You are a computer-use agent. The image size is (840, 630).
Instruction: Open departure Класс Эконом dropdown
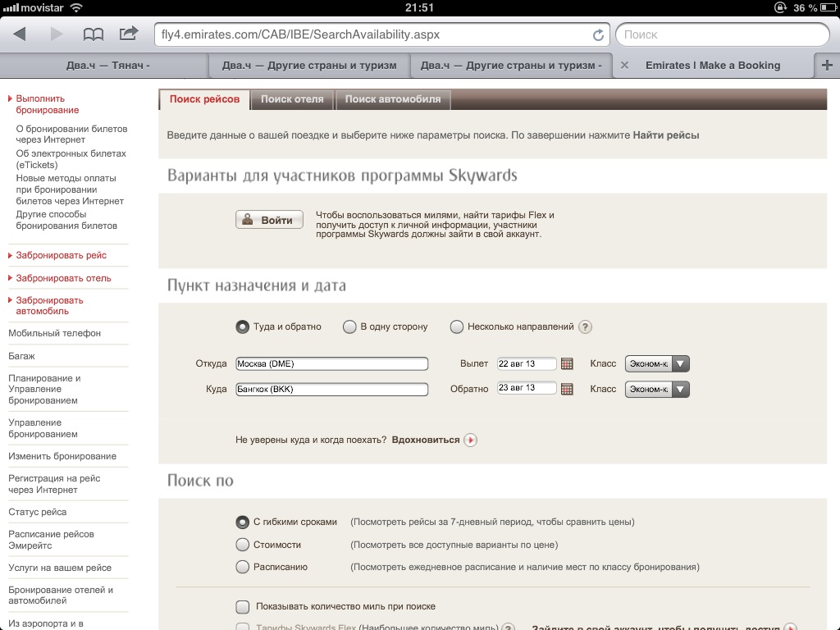[657, 363]
